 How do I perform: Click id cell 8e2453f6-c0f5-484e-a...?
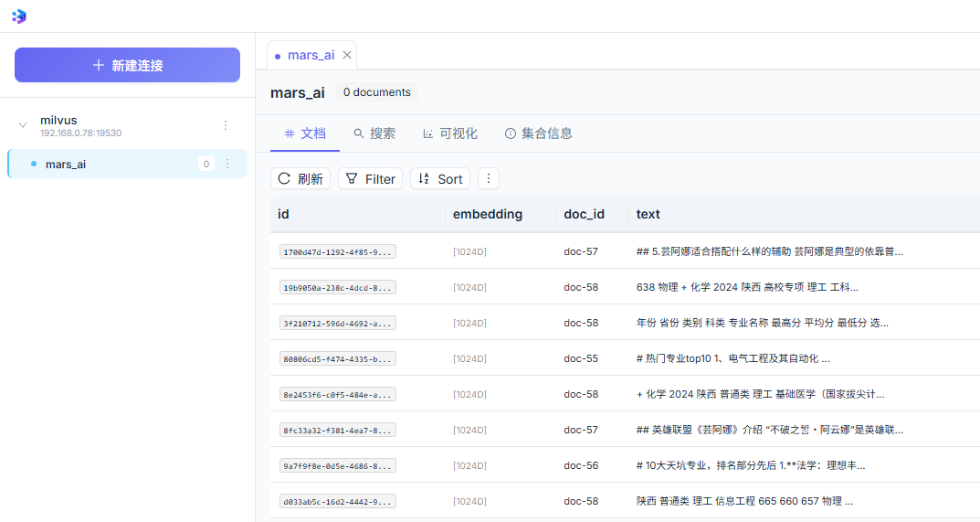(338, 394)
